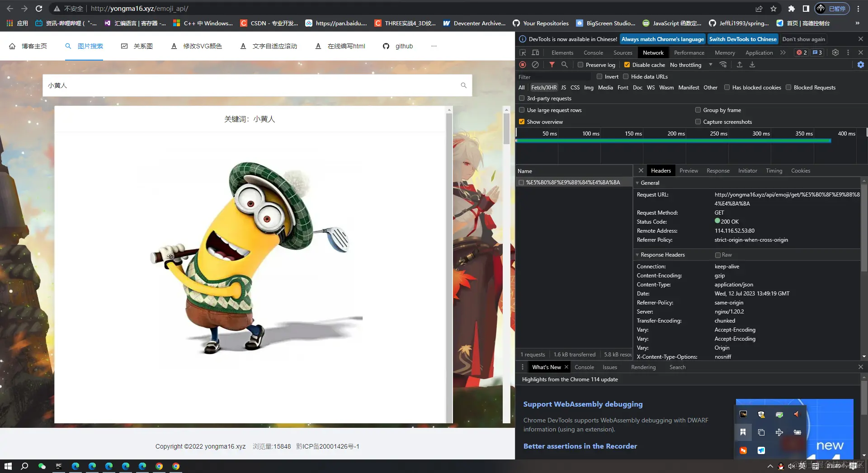Bookmark this page with the star icon
The width and height of the screenshot is (868, 473).
(x=774, y=9)
